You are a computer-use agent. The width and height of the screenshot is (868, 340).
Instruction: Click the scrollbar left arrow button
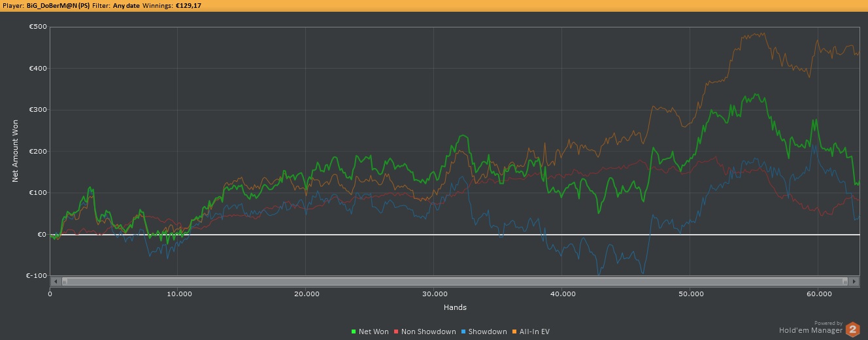pyautogui.click(x=56, y=282)
